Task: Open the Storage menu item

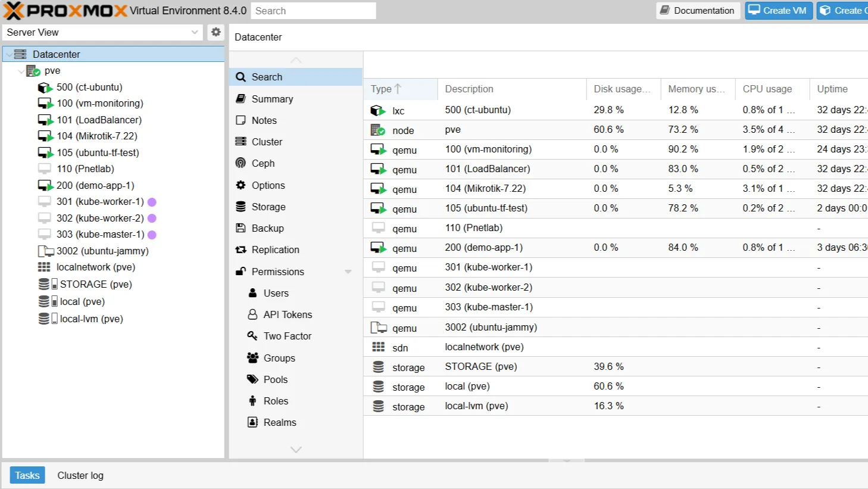Action: pos(295,207)
